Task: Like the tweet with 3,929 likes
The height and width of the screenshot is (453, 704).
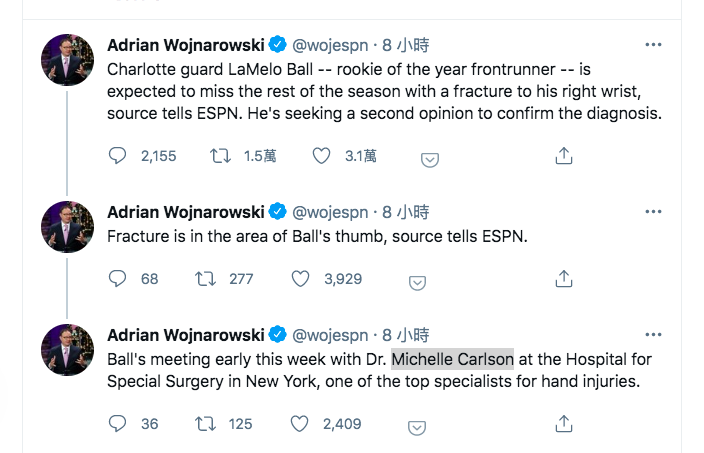Action: click(x=300, y=279)
